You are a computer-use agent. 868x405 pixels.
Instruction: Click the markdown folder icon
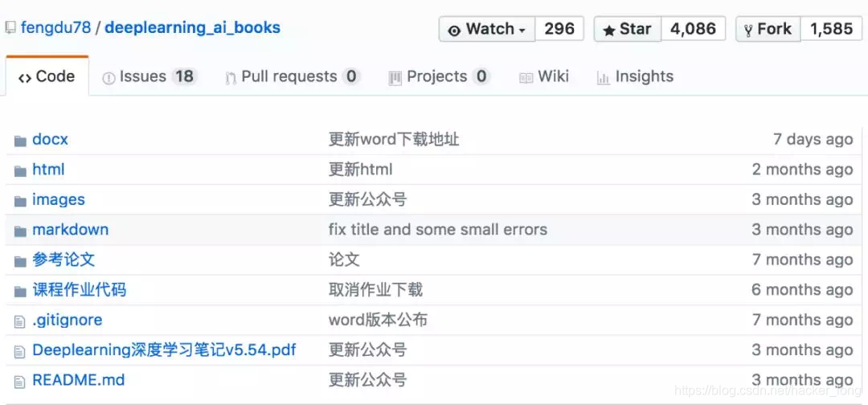click(x=20, y=231)
